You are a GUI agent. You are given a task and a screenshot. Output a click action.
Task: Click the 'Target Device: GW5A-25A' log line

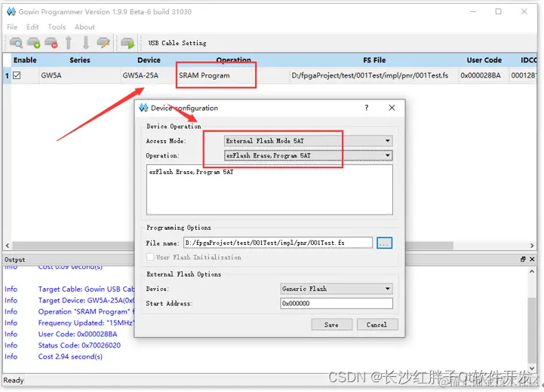(86, 300)
